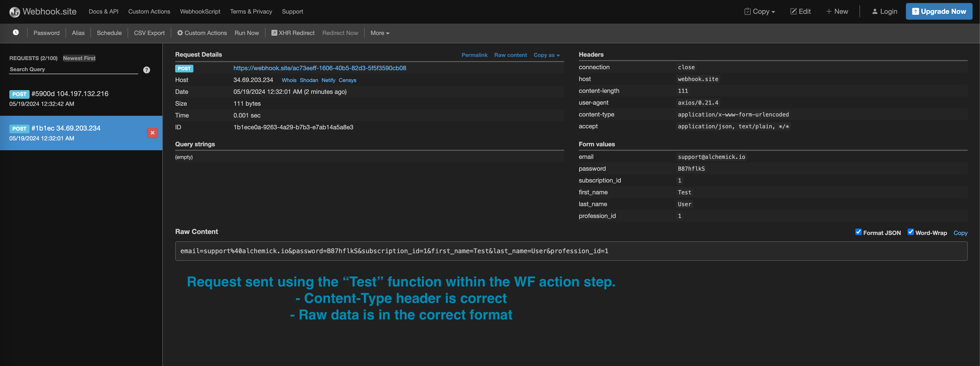Click the user-agent value axios/0.21.4
Image resolution: width=980 pixels, height=366 pixels.
click(x=698, y=103)
